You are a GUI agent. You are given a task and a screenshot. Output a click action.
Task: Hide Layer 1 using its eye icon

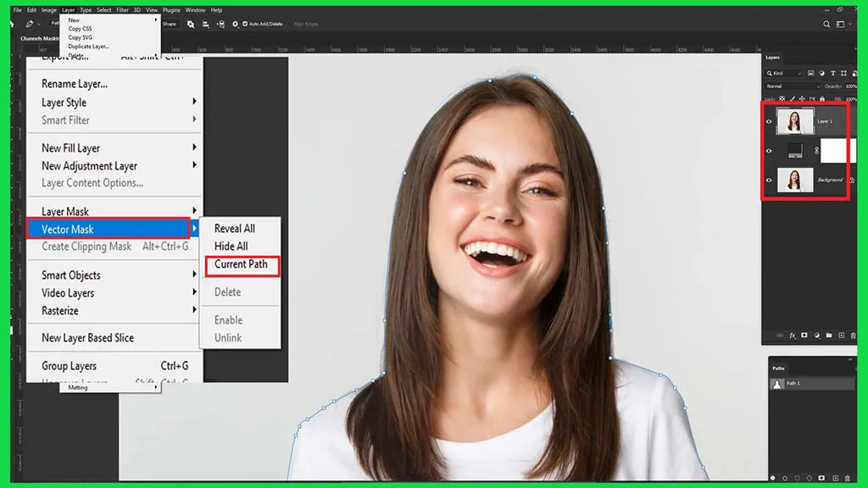coord(769,122)
